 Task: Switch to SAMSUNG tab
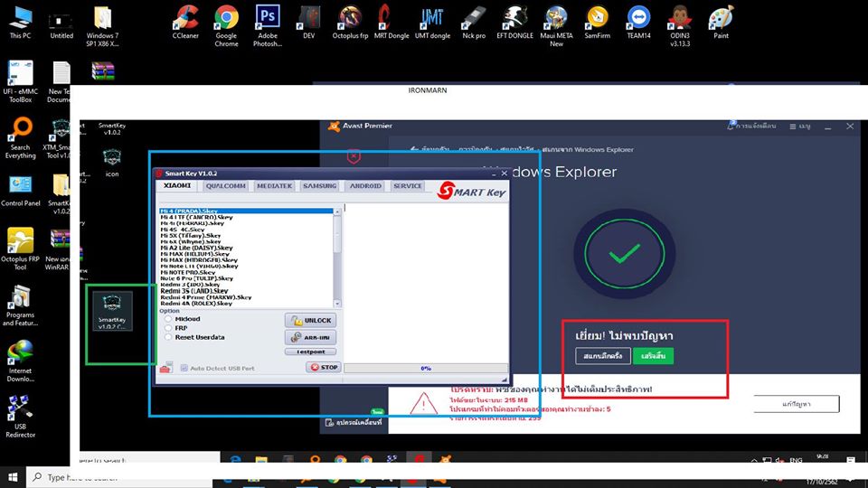point(319,186)
